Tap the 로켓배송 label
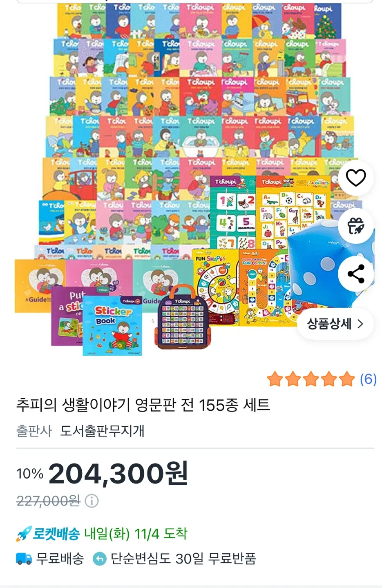Screen dimensions: 382x588 click(56, 534)
